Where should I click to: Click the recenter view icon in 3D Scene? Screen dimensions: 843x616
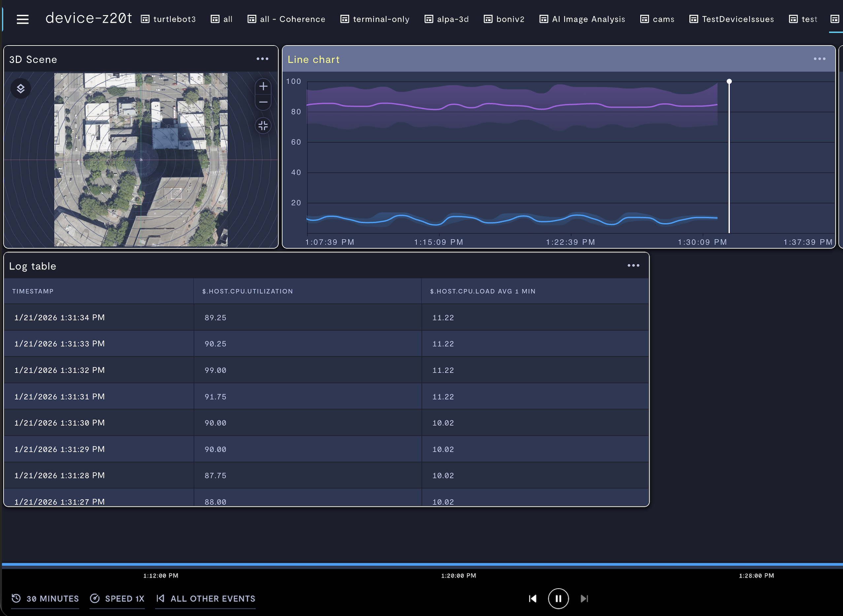(x=263, y=126)
